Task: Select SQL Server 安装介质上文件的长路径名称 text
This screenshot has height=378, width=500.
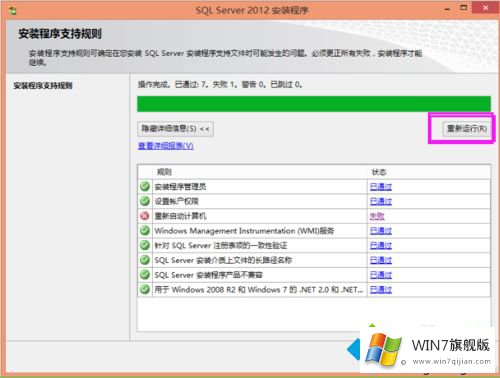Action: [223, 260]
